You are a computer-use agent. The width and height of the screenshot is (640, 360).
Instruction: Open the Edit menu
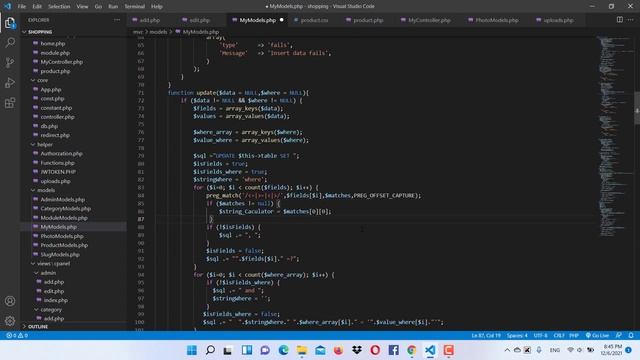click(37, 7)
